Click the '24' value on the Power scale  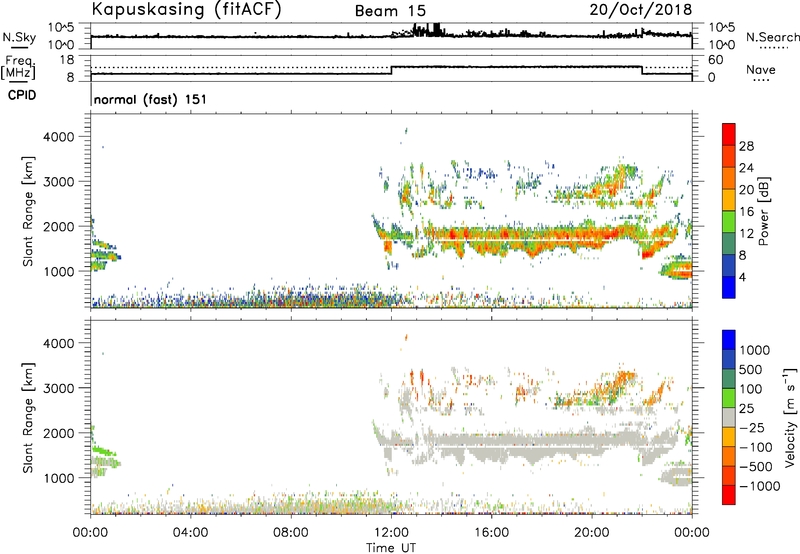(746, 168)
